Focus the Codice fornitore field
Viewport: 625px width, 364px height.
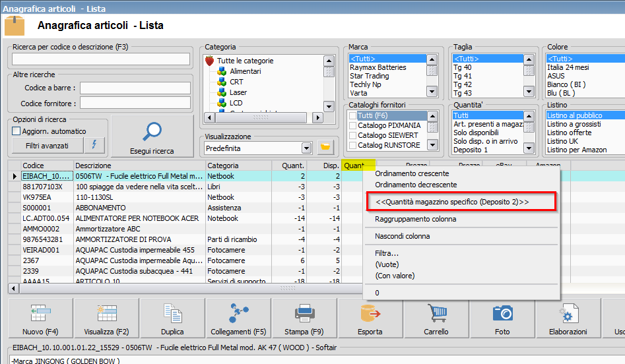pos(135,103)
